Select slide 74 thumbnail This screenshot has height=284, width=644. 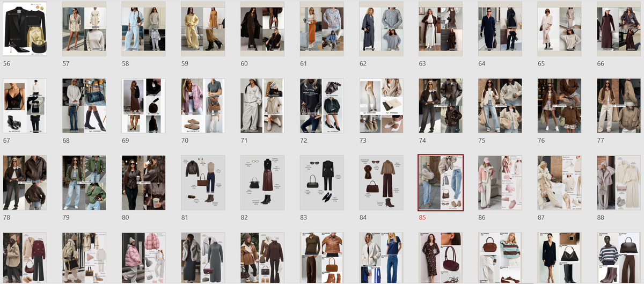441,106
